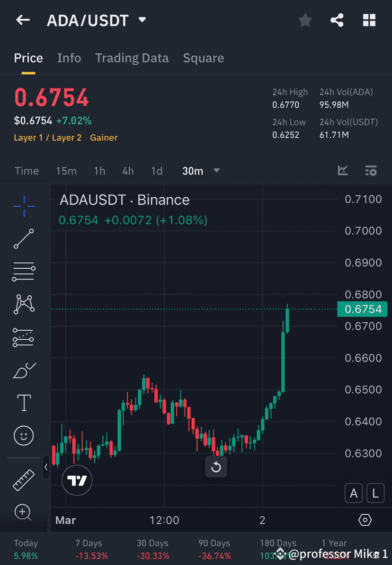Switch to the Info tab

(69, 58)
